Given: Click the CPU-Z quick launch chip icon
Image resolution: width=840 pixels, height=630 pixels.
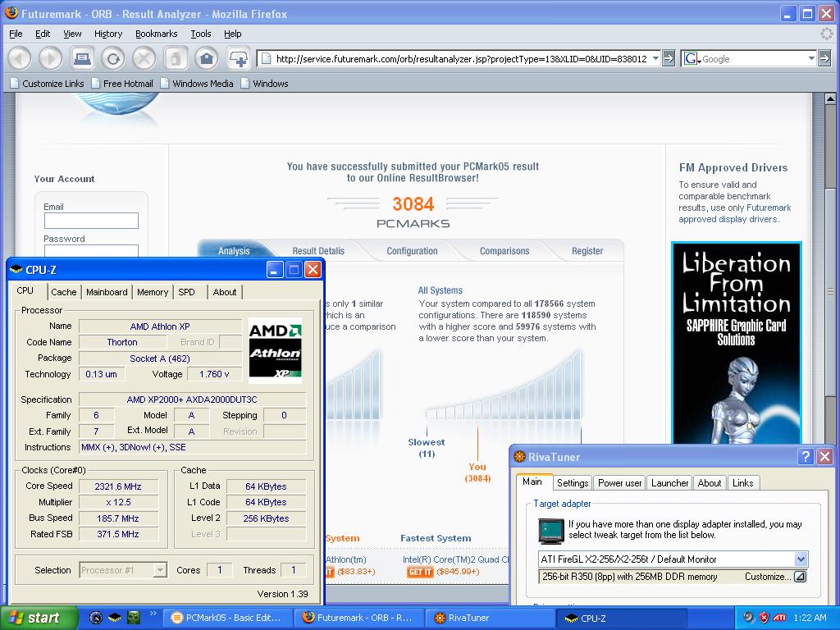Looking at the screenshot, I should tap(115, 618).
